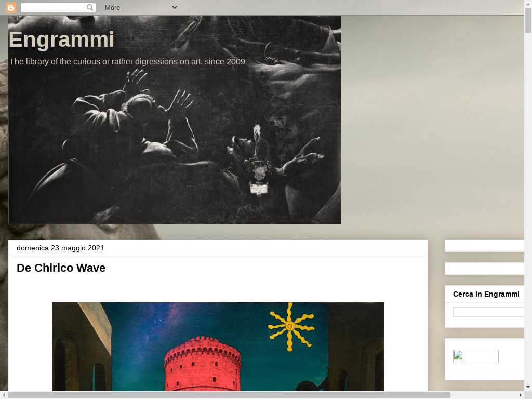532x399 pixels.
Task: Open the De Chirico Wave post
Action: [x=61, y=268]
